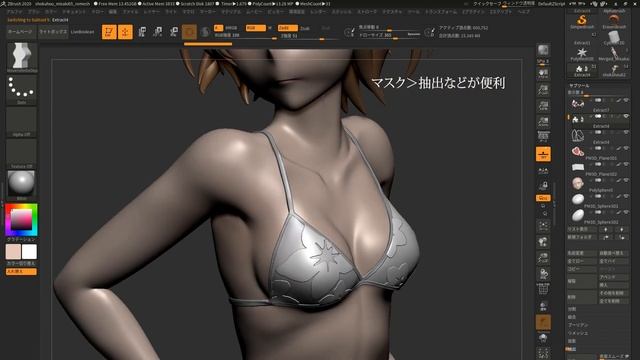Select the white secondary color swatch

point(29,252)
